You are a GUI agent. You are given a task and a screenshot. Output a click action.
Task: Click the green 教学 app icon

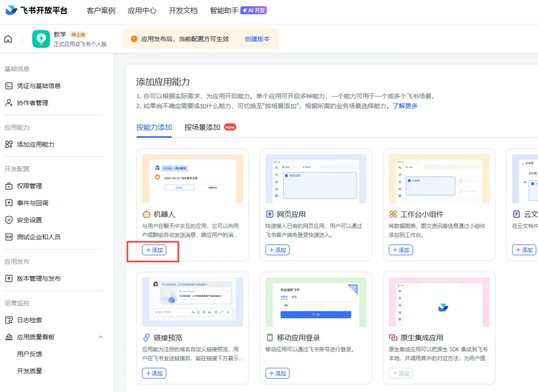coord(41,39)
